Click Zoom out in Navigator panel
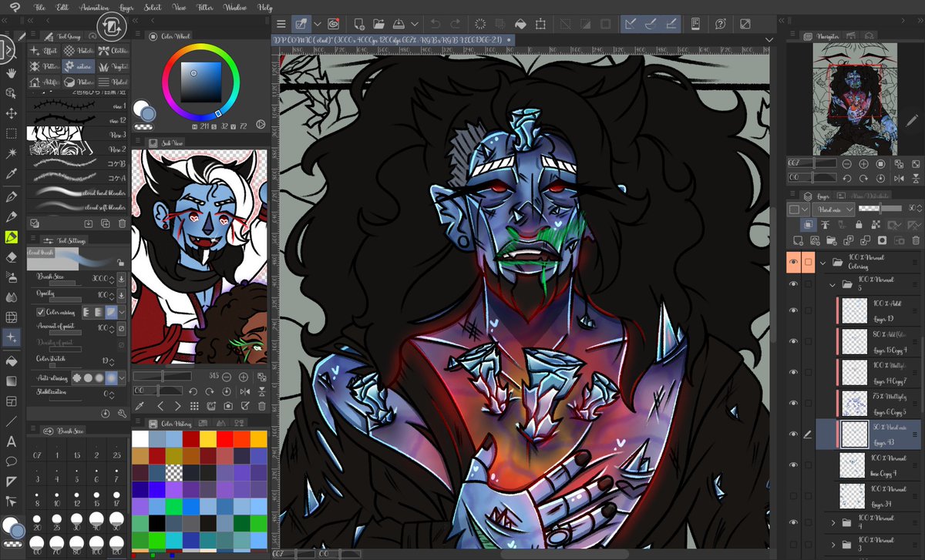 pos(847,164)
